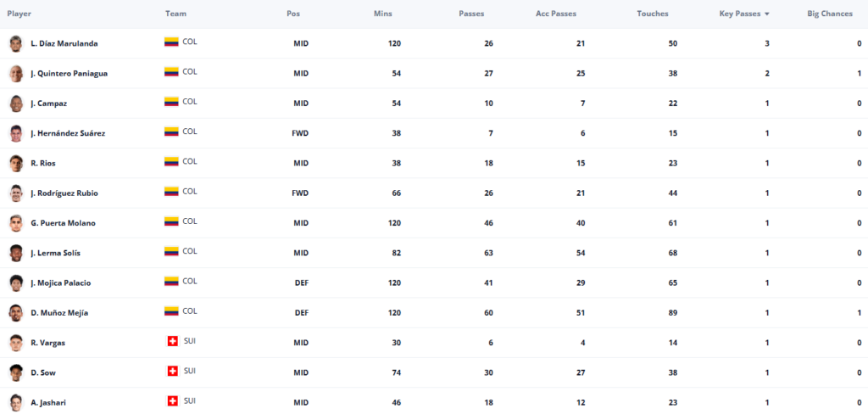
Task: Click L. Díaz Marulanda's player avatar
Action: coord(16,44)
